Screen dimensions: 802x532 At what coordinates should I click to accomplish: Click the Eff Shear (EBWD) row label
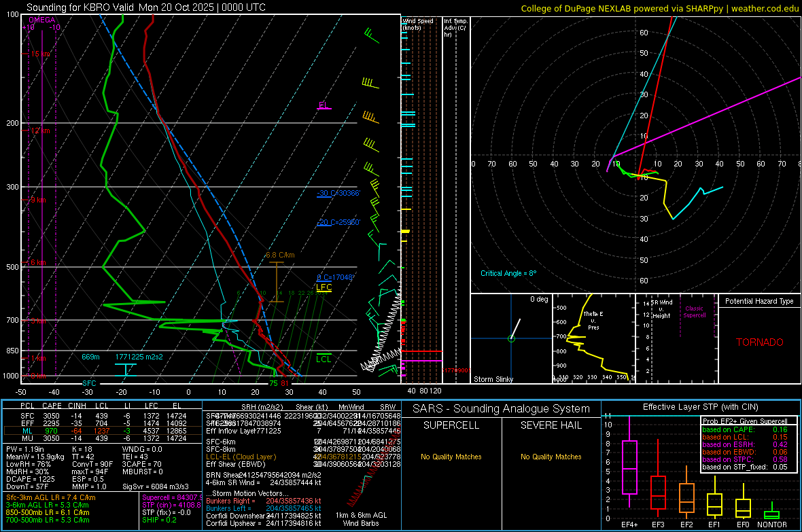pos(236,464)
